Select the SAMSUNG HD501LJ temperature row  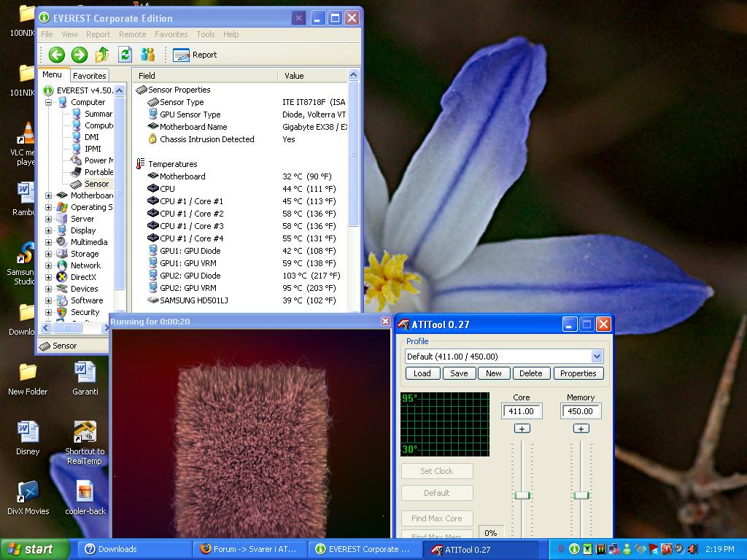point(241,300)
